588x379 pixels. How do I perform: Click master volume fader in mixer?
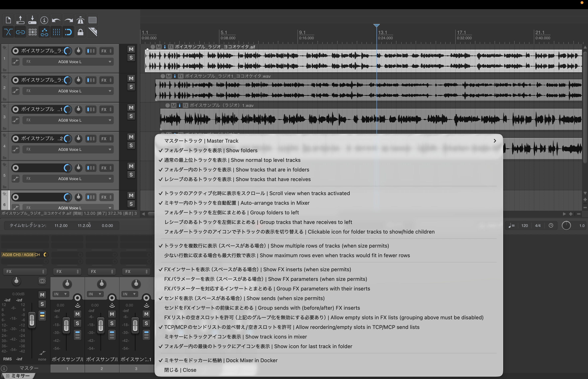[x=32, y=320]
